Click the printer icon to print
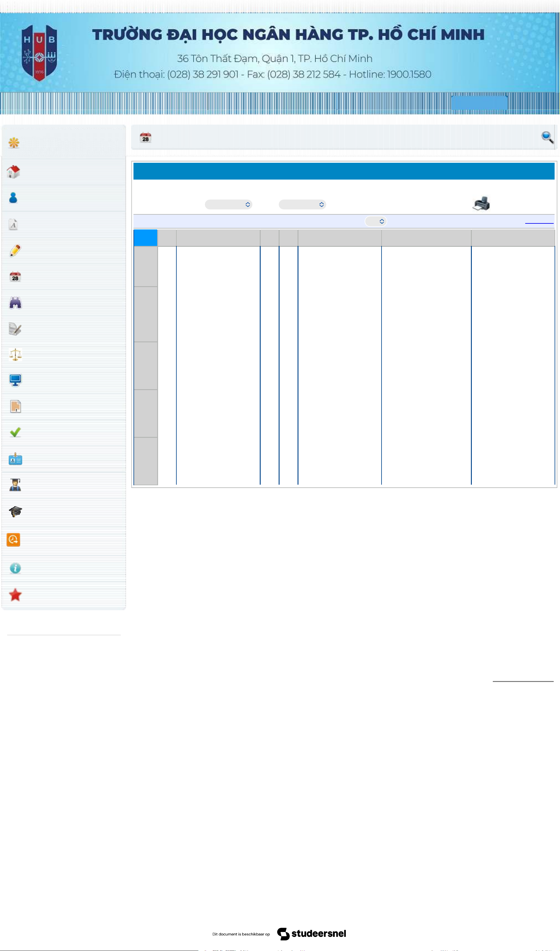The height and width of the screenshot is (951, 560). click(481, 204)
